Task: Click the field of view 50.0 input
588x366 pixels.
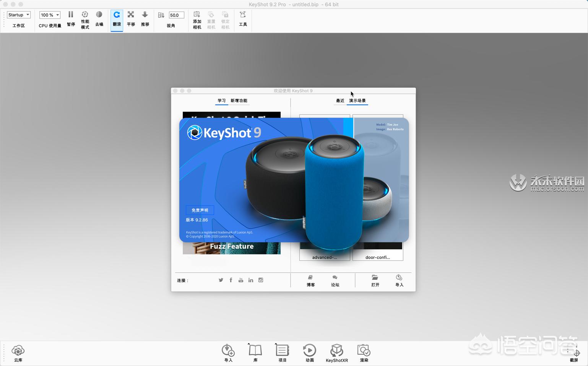Action: (x=176, y=15)
